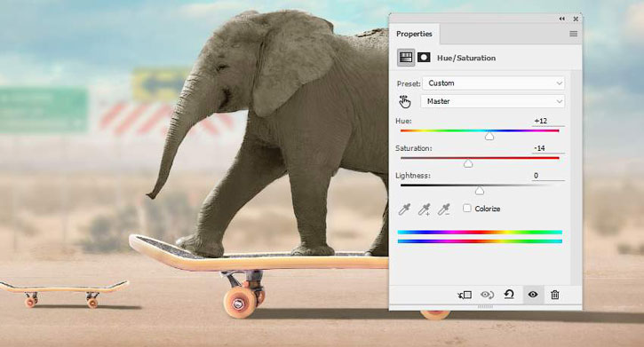Click the Hue value field +12
This screenshot has width=644, height=347.
[547, 121]
